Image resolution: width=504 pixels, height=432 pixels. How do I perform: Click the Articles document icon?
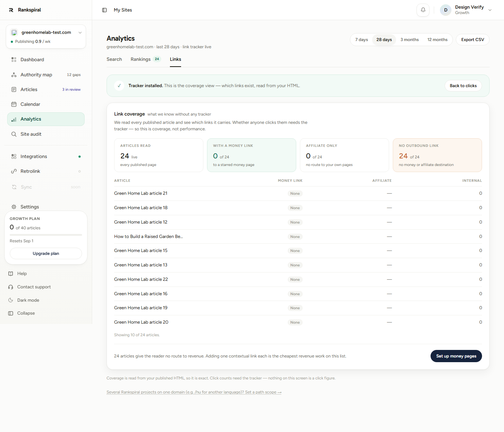click(14, 89)
